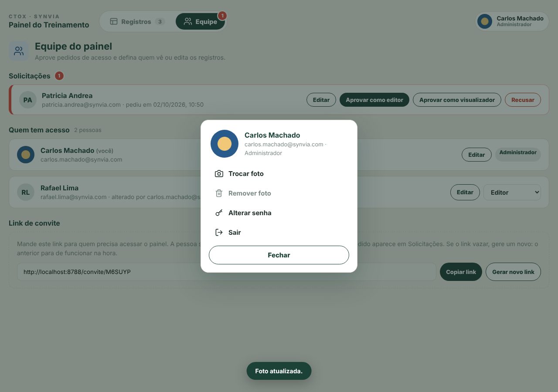This screenshot has width=558, height=392.
Task: Click the PA avatar for Patricia Andrea
Action: pyautogui.click(x=27, y=100)
